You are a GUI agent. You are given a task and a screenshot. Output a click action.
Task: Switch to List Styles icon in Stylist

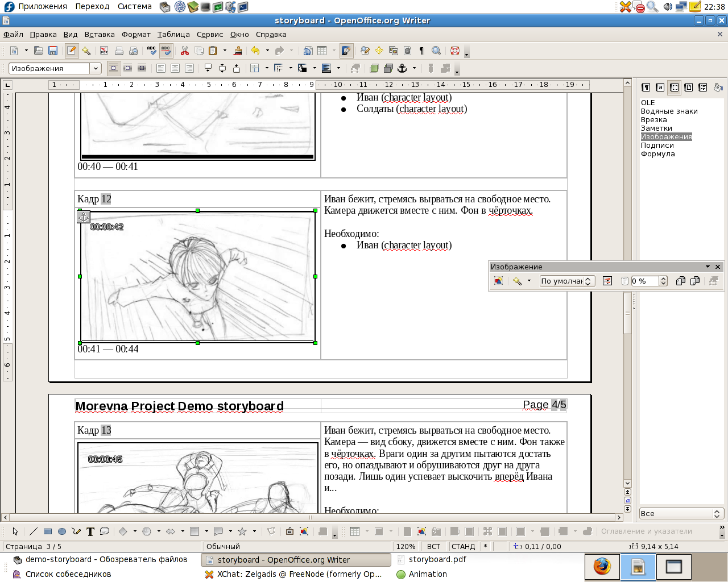(702, 88)
